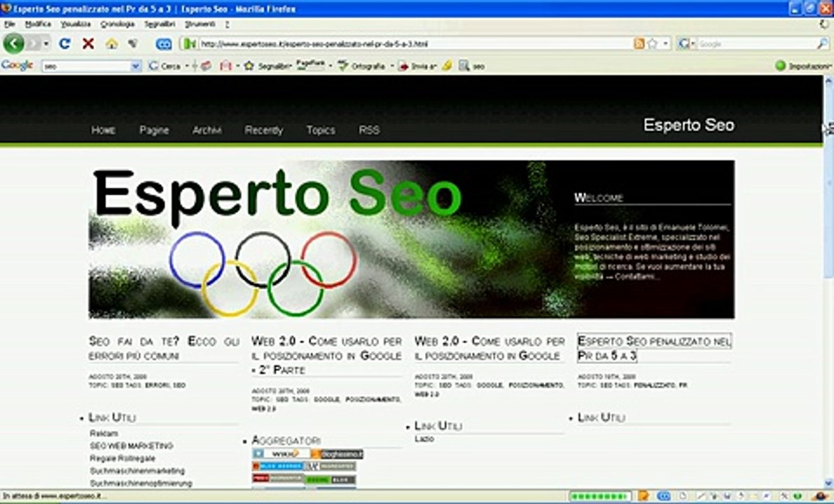Open the Modifica menu
This screenshot has width=834, height=504.
[x=38, y=24]
